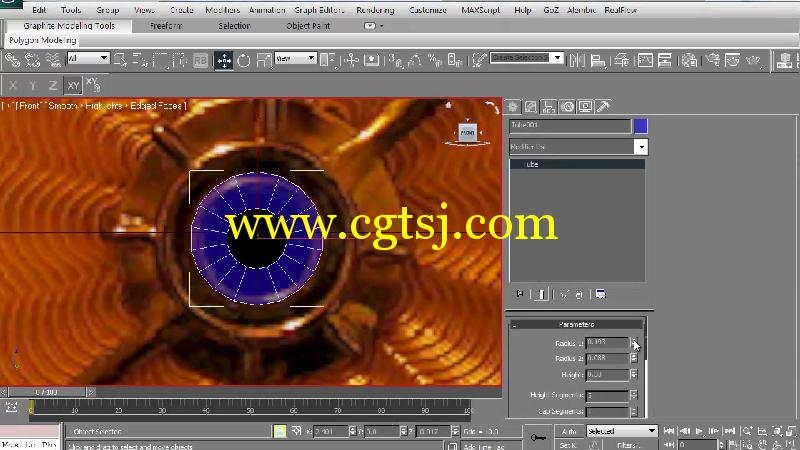
Task: Click the Radius 2 spinner arrows
Action: pos(634,358)
